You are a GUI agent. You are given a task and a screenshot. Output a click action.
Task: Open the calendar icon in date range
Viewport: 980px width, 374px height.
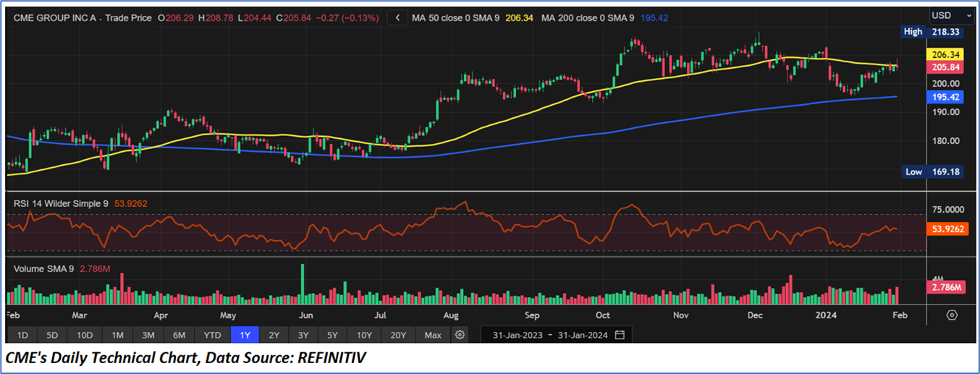point(620,335)
